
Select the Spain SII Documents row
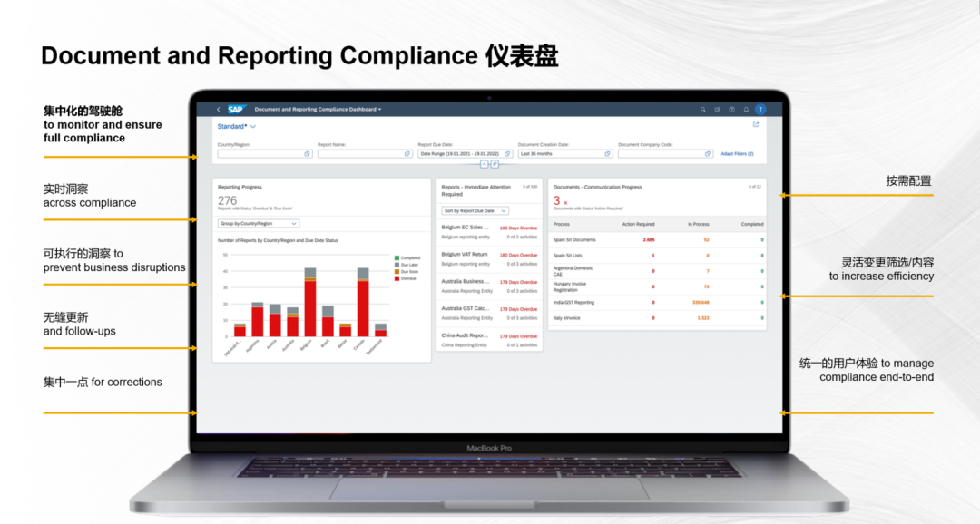pyautogui.click(x=574, y=240)
